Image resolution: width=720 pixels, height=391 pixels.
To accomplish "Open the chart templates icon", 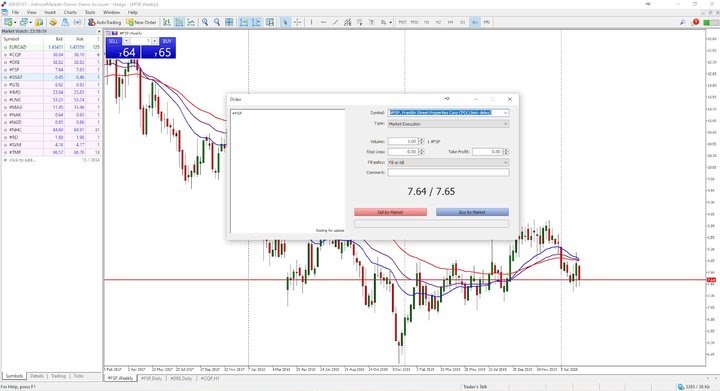I will (270, 22).
